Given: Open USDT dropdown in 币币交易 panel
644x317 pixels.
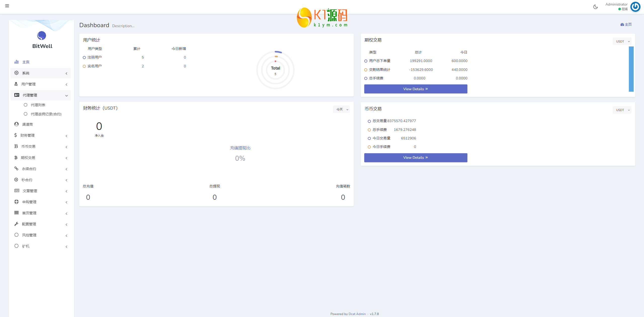Looking at the screenshot, I should tap(622, 110).
